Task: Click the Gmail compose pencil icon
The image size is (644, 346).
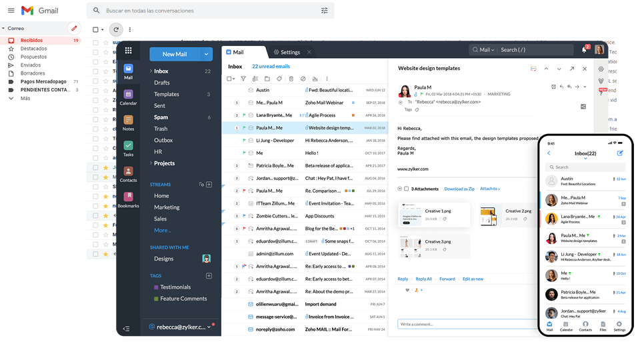Action: pos(74,29)
